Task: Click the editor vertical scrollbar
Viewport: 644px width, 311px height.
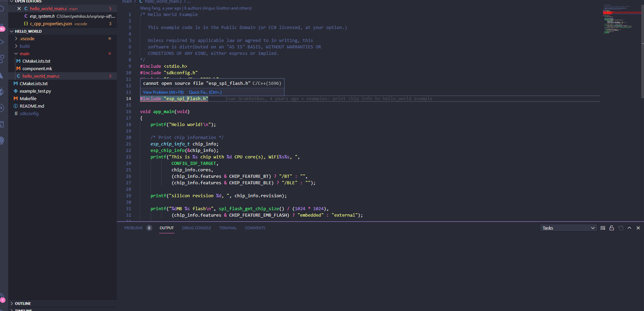Action: [x=642, y=51]
